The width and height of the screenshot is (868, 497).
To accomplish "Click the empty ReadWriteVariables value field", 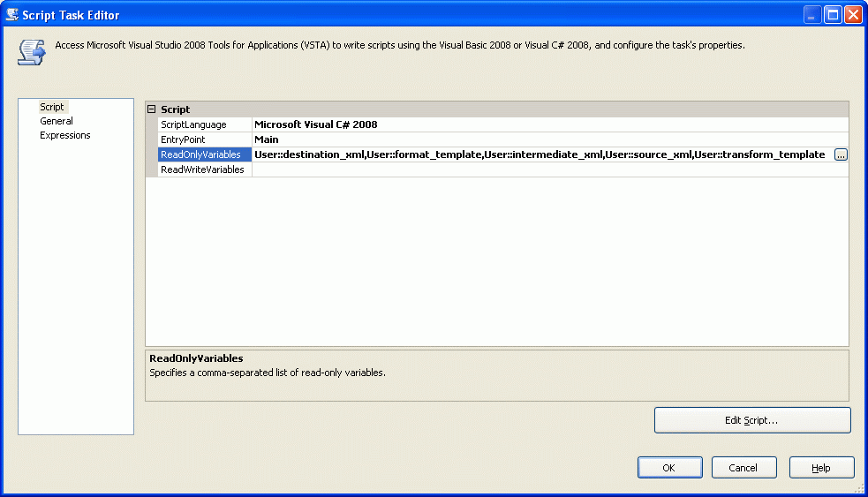I will click(547, 169).
